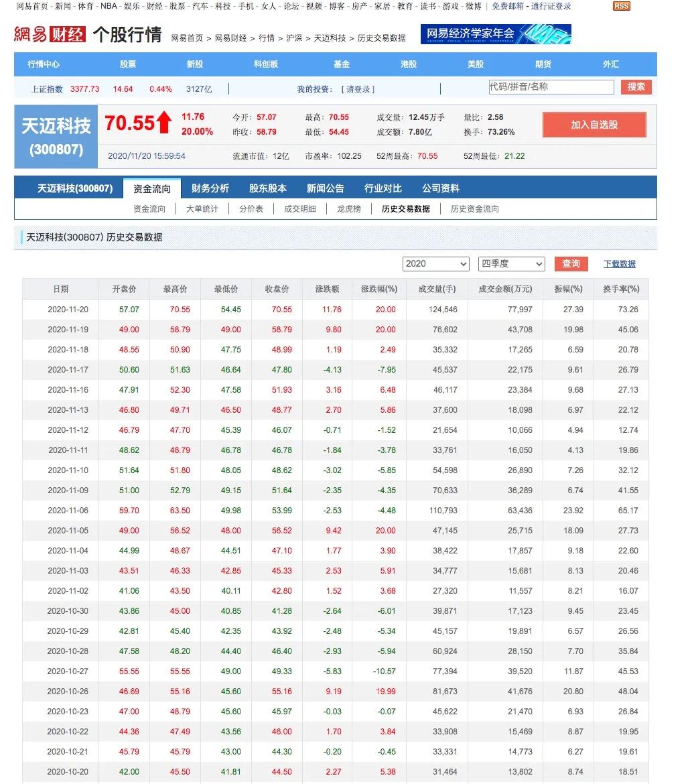Click the 天迈科技 (300807) stock name box
The width and height of the screenshot is (692, 784).
coord(56,137)
